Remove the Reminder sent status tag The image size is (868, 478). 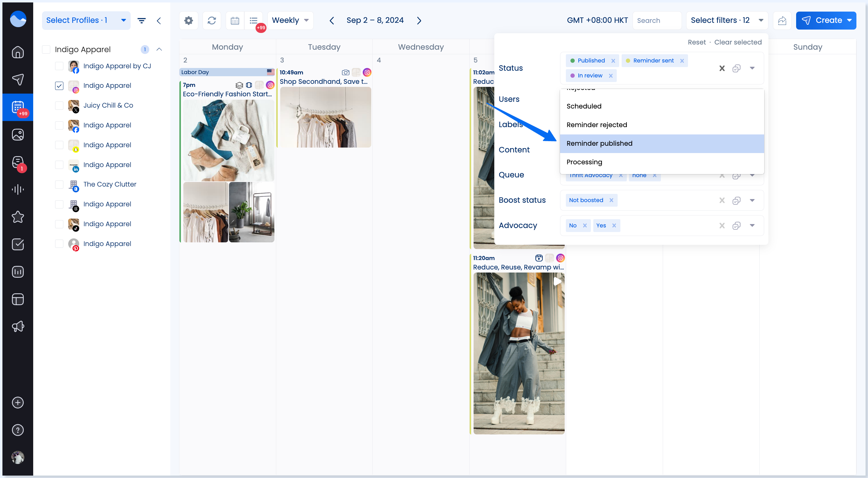(682, 61)
